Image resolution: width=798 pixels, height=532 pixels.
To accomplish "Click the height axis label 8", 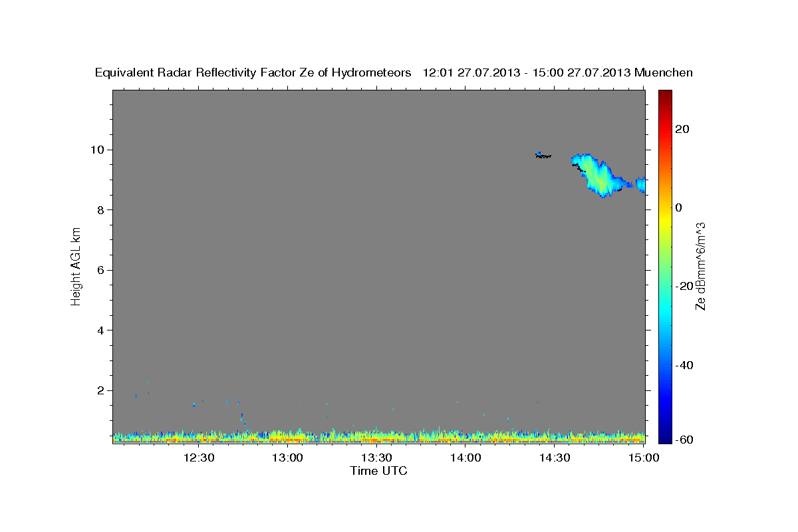I will 100,210.
